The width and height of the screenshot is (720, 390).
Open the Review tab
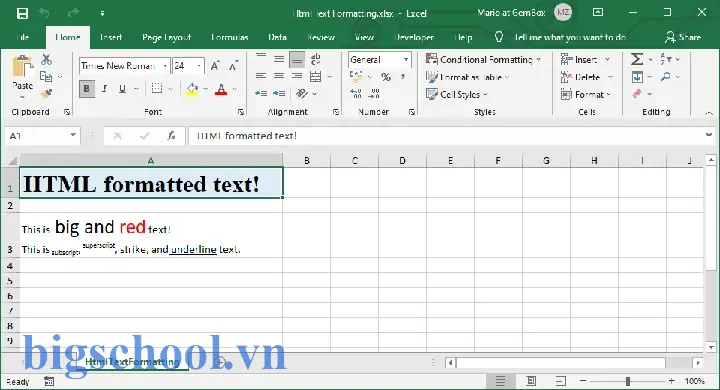click(321, 37)
